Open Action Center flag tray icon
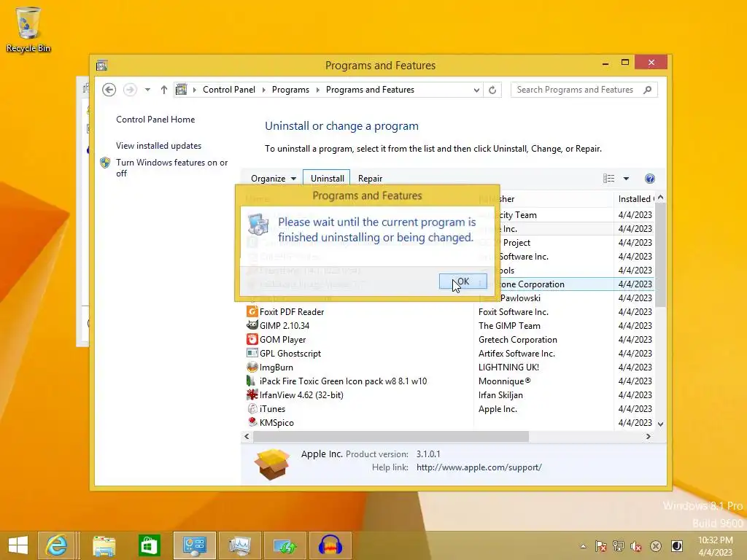 click(601, 546)
